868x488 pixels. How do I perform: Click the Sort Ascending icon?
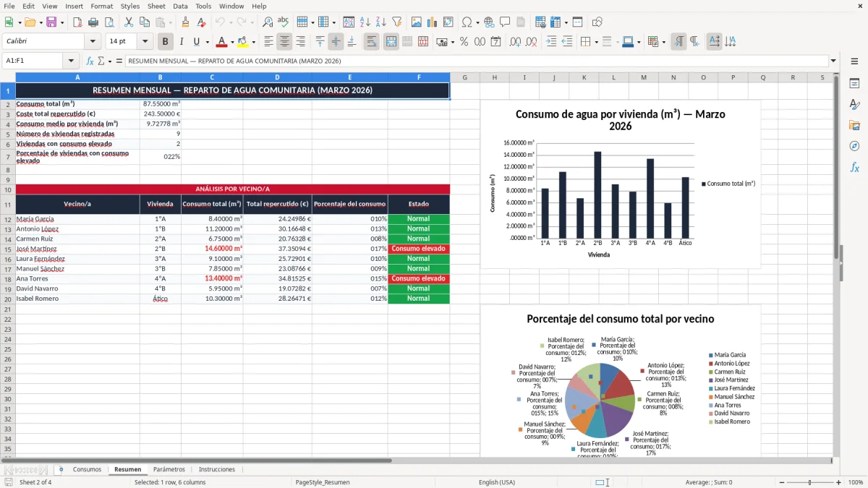click(365, 22)
